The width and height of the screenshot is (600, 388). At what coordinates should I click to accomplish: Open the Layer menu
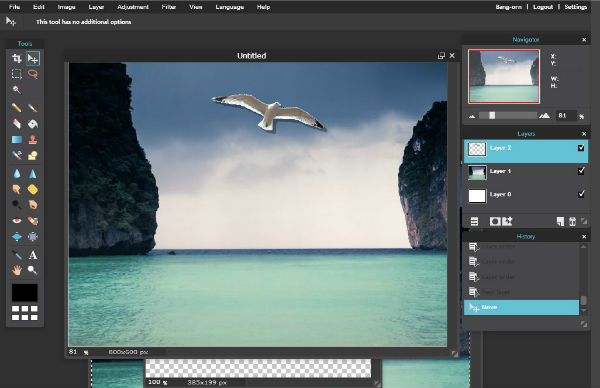pyautogui.click(x=96, y=7)
